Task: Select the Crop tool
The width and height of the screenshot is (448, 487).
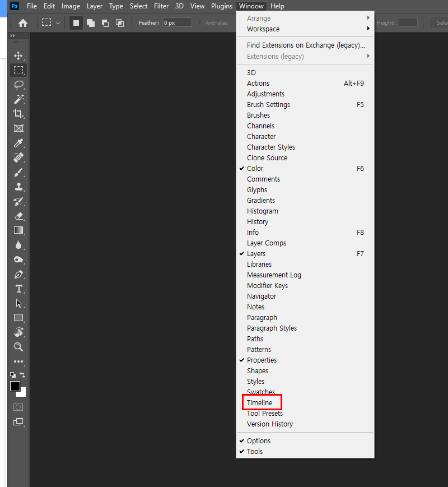Action: point(18,114)
